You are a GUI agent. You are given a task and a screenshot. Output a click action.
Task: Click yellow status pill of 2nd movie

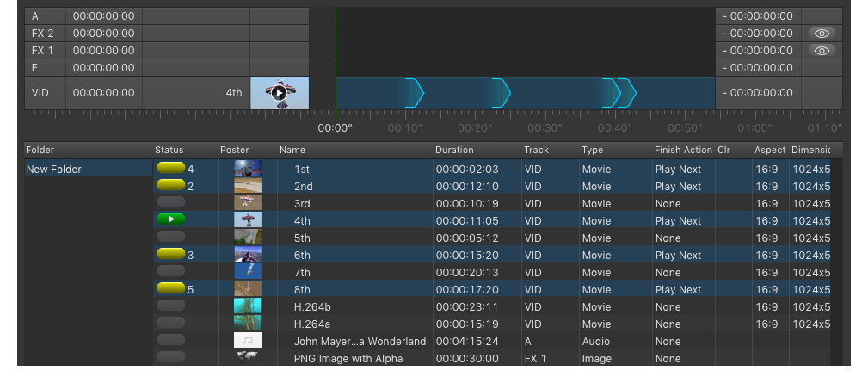(x=171, y=185)
